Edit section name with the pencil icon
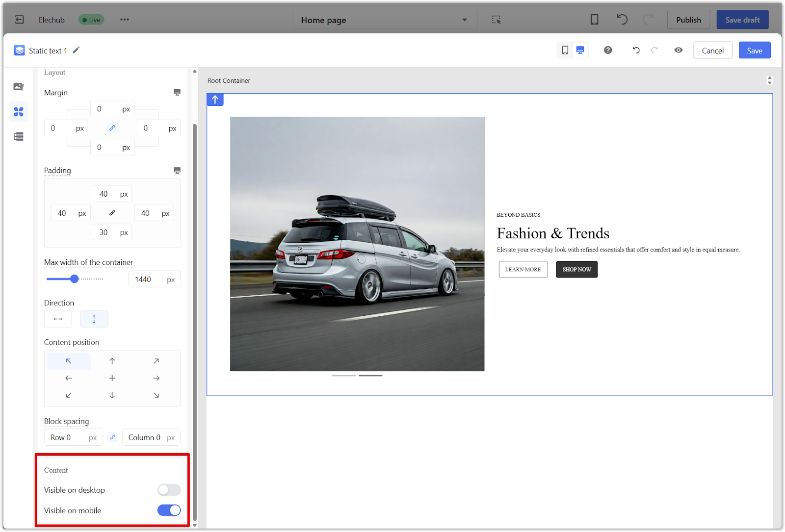The height and width of the screenshot is (532, 785). click(x=76, y=50)
